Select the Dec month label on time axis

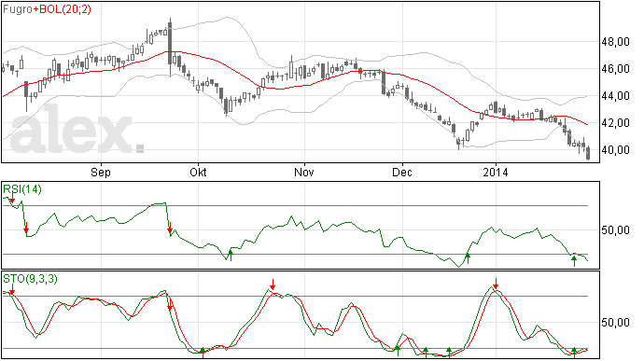click(401, 172)
